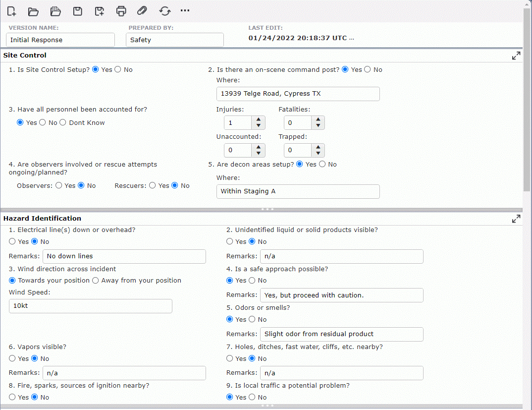Mark observers as Yes
532x410 pixels.
pyautogui.click(x=59, y=185)
